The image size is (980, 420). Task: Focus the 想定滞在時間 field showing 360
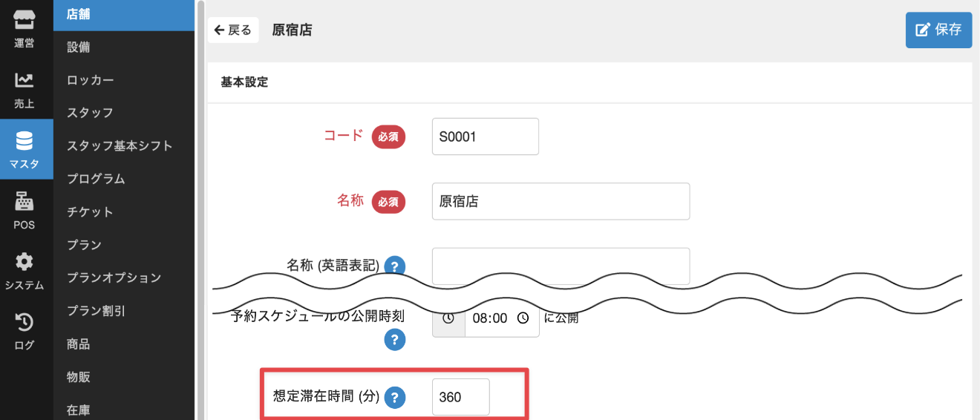(x=460, y=397)
